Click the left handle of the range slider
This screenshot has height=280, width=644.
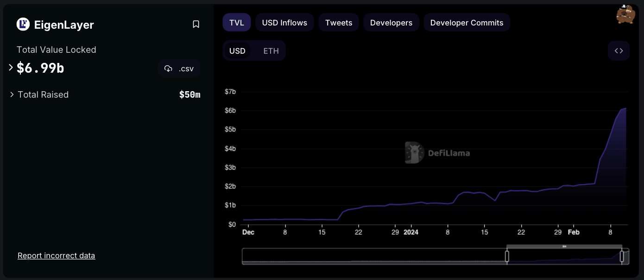[507, 256]
